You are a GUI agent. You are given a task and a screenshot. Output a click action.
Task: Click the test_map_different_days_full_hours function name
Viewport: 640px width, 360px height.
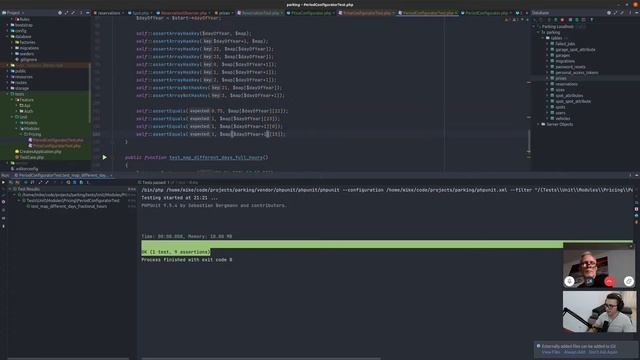(x=215, y=157)
